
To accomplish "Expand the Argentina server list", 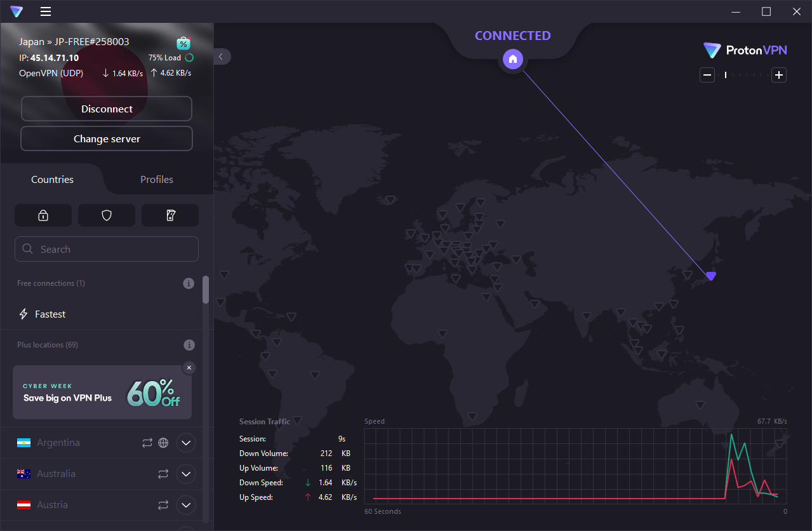I will tap(185, 443).
